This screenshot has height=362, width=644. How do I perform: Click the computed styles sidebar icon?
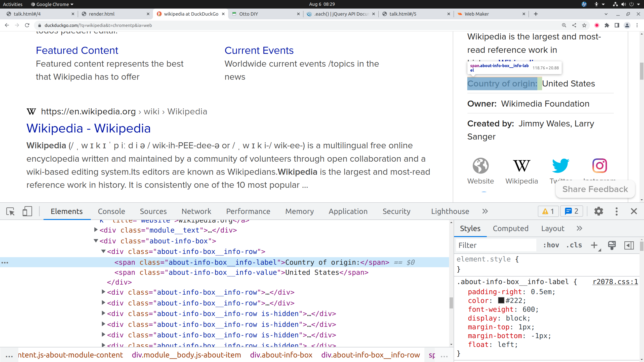(629, 245)
